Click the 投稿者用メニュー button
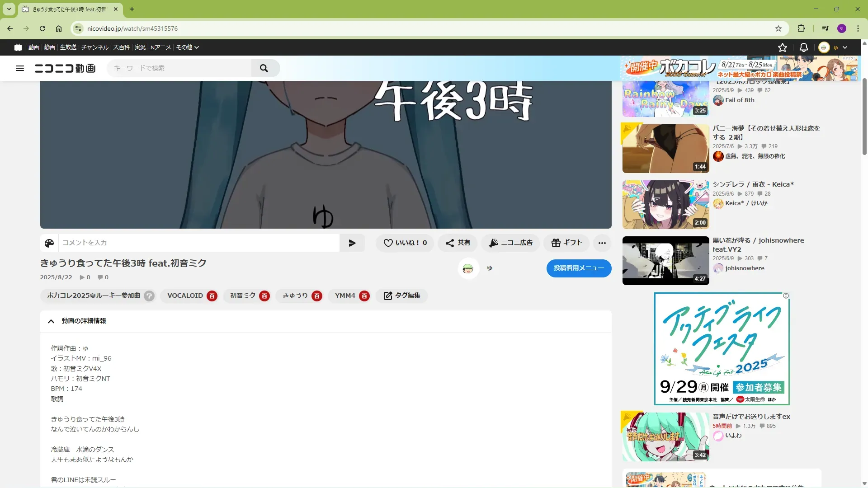This screenshot has height=488, width=868. click(579, 268)
